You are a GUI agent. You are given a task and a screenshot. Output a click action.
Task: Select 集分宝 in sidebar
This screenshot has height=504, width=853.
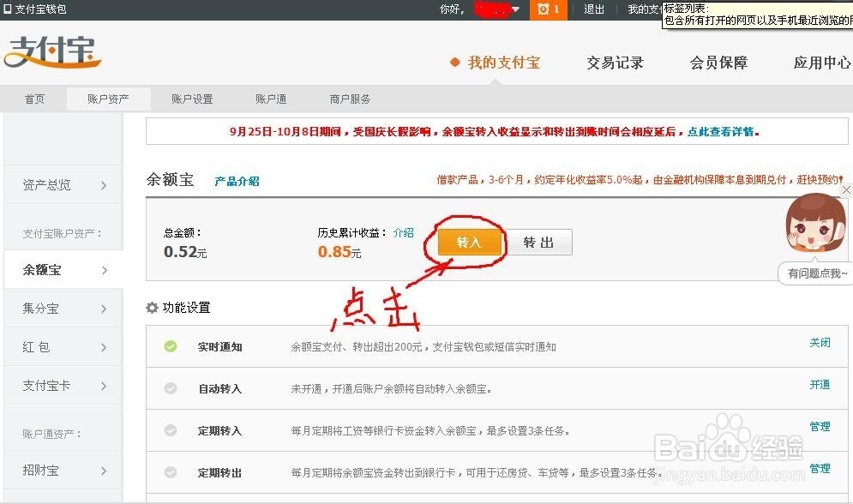(41, 309)
